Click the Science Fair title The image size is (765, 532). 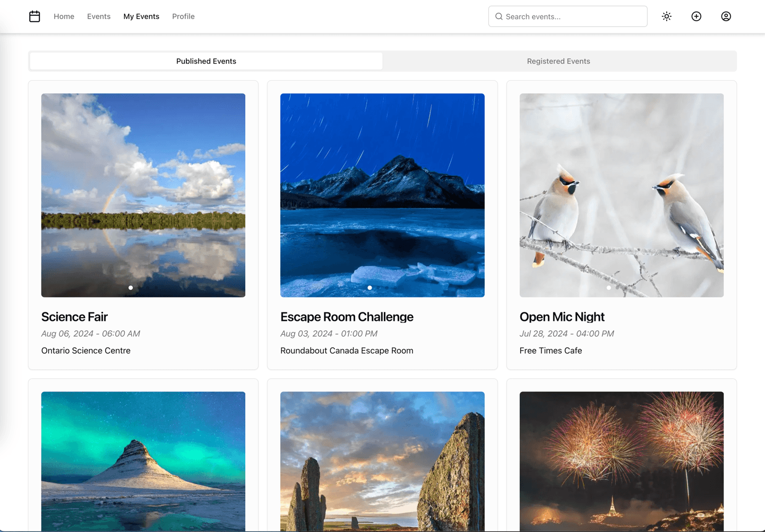74,317
